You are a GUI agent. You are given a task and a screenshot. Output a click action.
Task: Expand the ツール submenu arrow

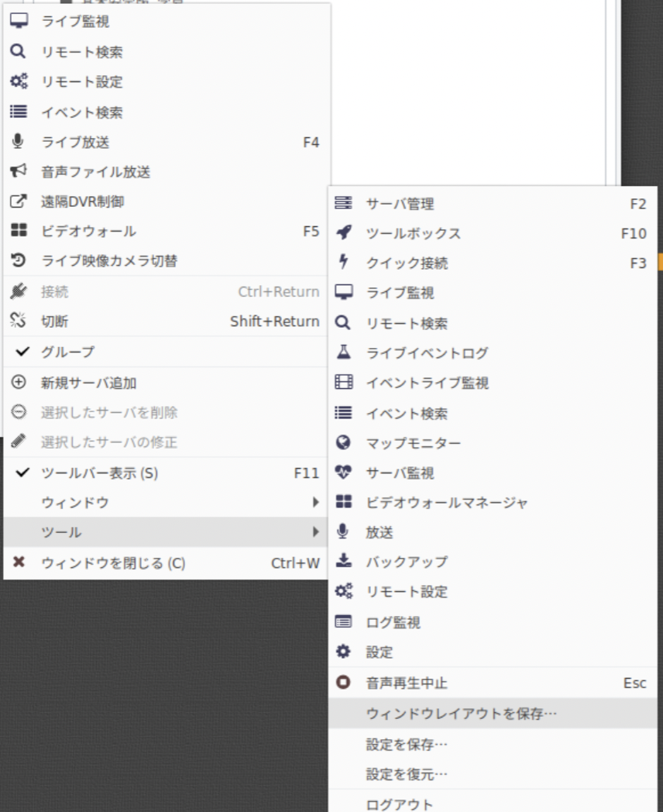pyautogui.click(x=315, y=532)
